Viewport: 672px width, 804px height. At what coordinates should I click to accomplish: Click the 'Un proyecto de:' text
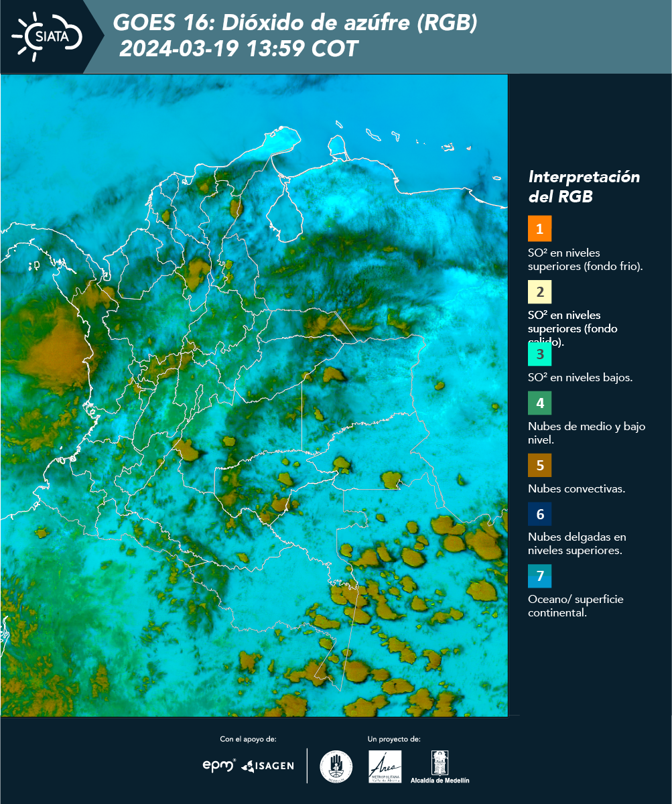point(394,739)
